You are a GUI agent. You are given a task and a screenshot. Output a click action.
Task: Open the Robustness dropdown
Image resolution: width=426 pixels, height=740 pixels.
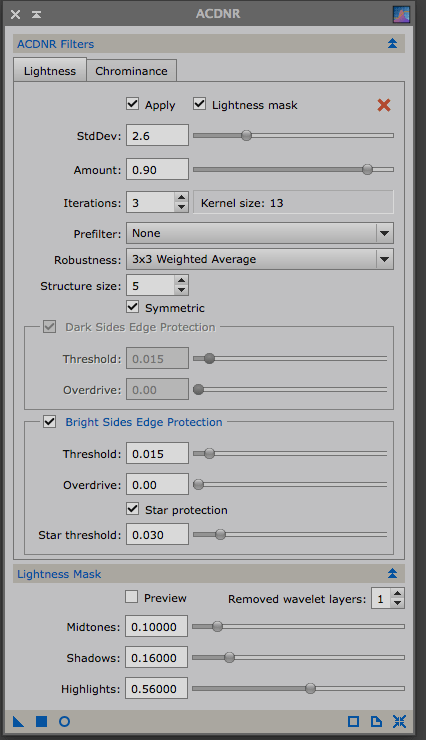point(259,259)
